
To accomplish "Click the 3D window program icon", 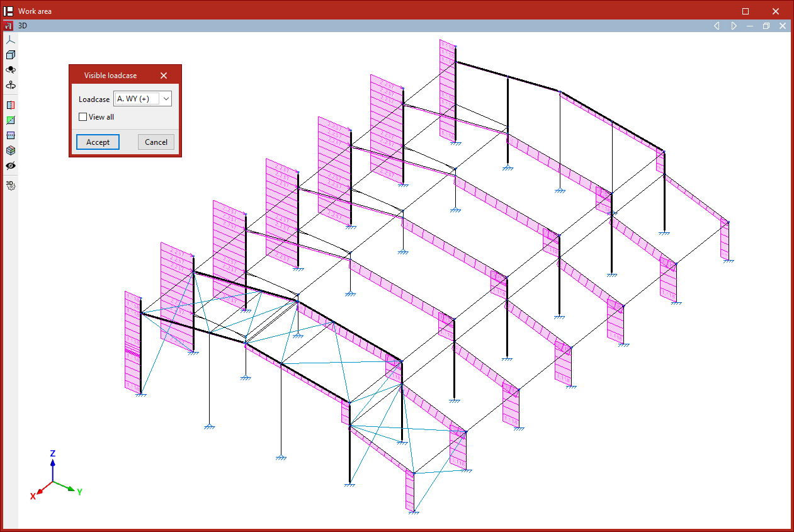I will click(9, 26).
